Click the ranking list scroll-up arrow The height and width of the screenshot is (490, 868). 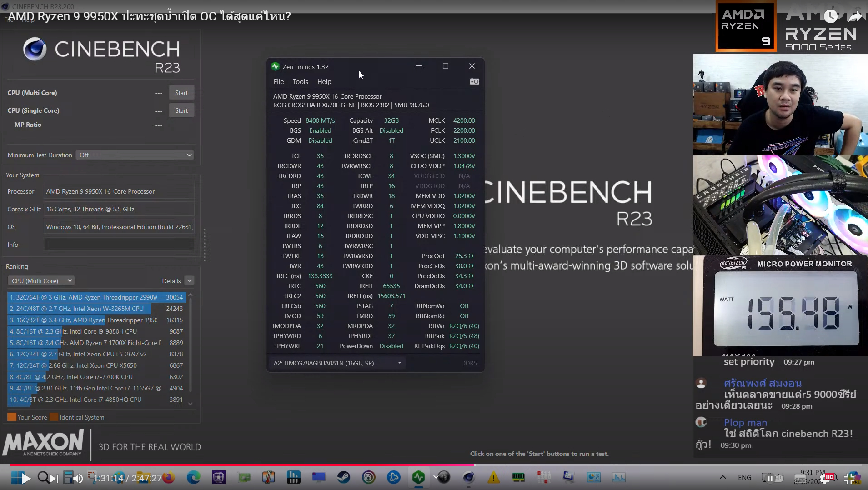click(191, 295)
